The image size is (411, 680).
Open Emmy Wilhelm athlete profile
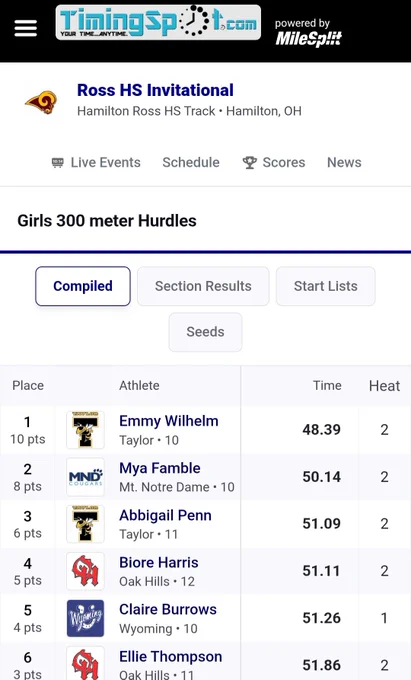(169, 421)
